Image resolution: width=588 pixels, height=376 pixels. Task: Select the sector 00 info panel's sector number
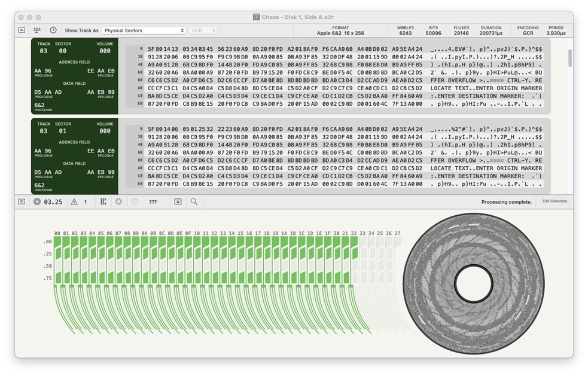[x=63, y=51]
